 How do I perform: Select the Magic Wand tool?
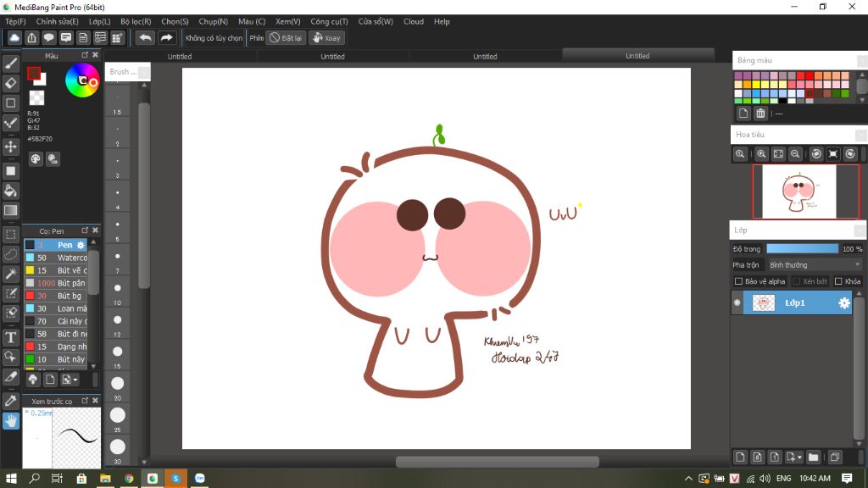pos(10,274)
